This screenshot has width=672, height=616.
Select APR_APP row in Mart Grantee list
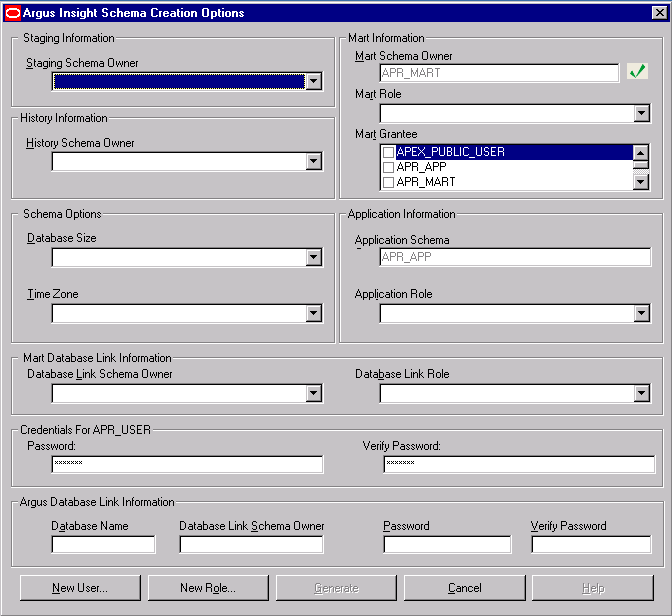(x=507, y=167)
